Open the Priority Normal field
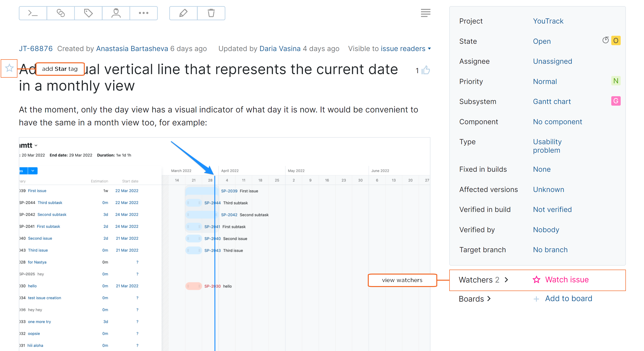Viewport: 644px width, 351px height. (x=545, y=81)
